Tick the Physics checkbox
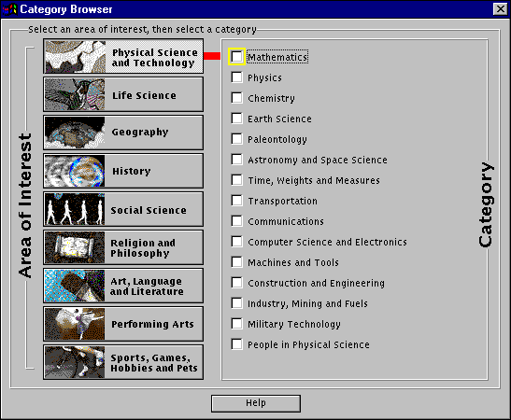 point(237,77)
